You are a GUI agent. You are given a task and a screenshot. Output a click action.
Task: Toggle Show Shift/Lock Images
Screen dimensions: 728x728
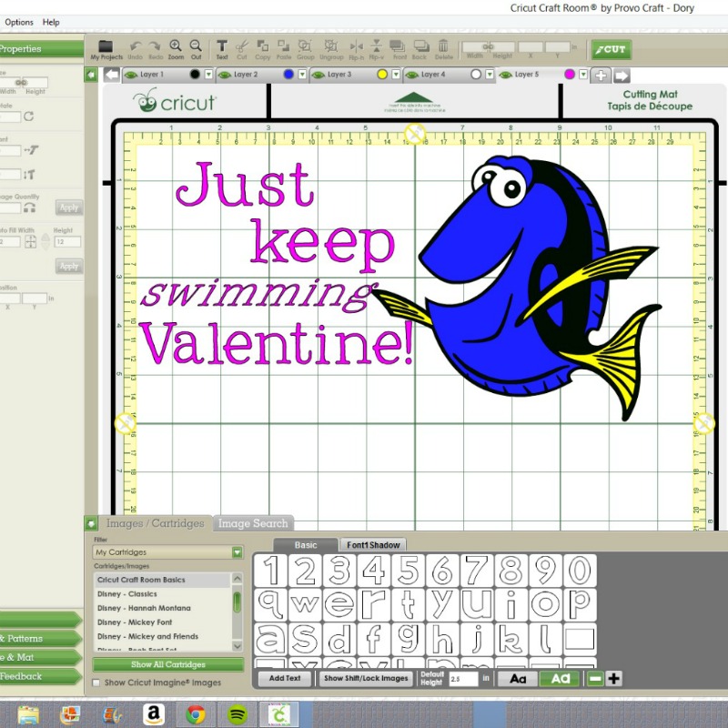tap(366, 678)
